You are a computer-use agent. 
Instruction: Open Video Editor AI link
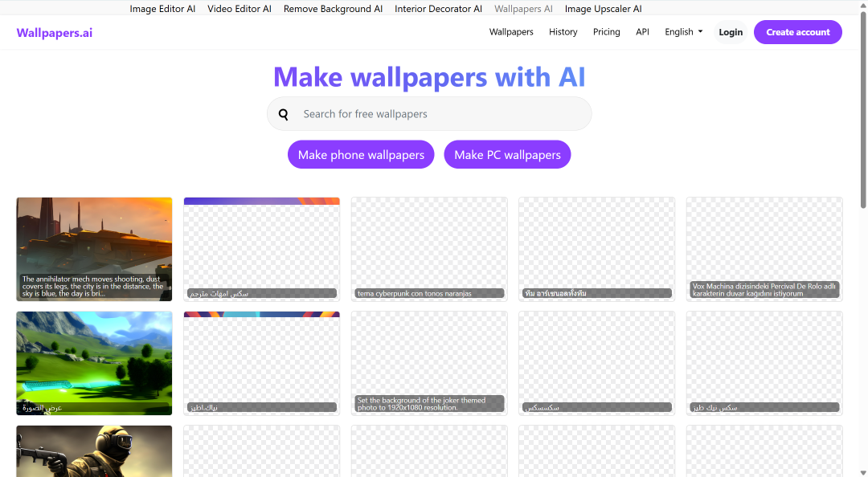pyautogui.click(x=240, y=9)
